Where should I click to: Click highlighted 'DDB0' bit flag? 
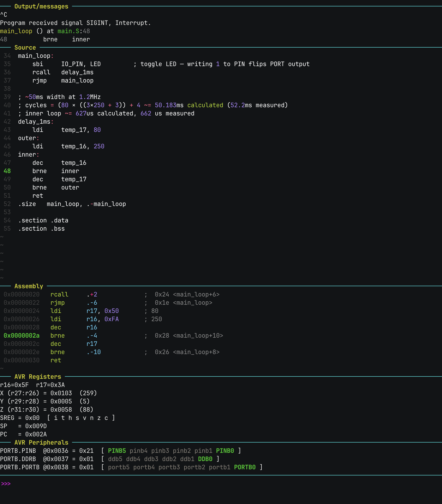(x=205, y=459)
